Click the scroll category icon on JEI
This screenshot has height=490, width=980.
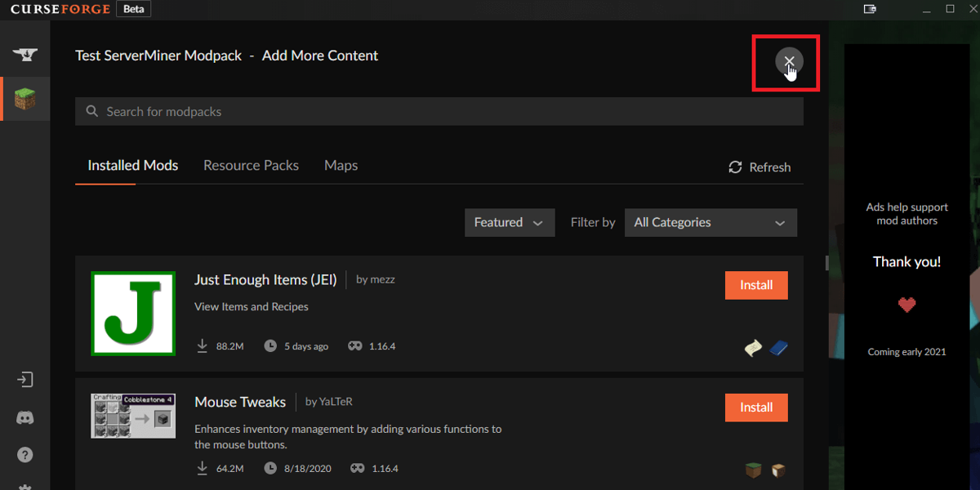[x=753, y=348]
